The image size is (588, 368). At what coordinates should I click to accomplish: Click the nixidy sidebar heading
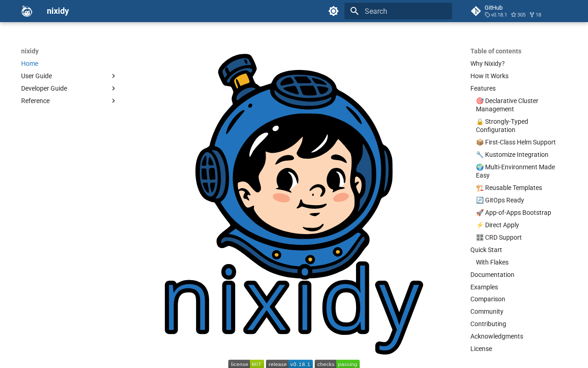30,51
